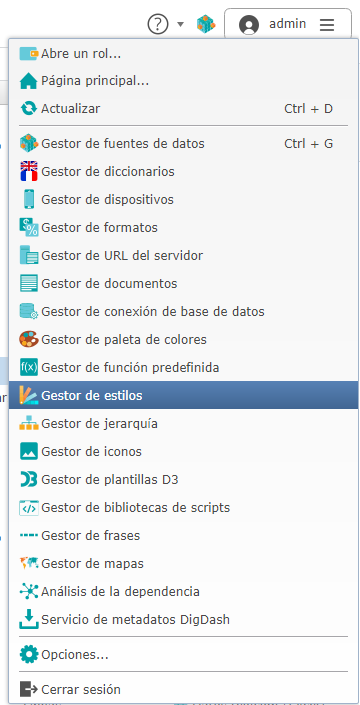Image resolution: width=360 pixels, height=705 pixels.
Task: Open Gestor de bibliotecas de scripts
Action: click(183, 508)
